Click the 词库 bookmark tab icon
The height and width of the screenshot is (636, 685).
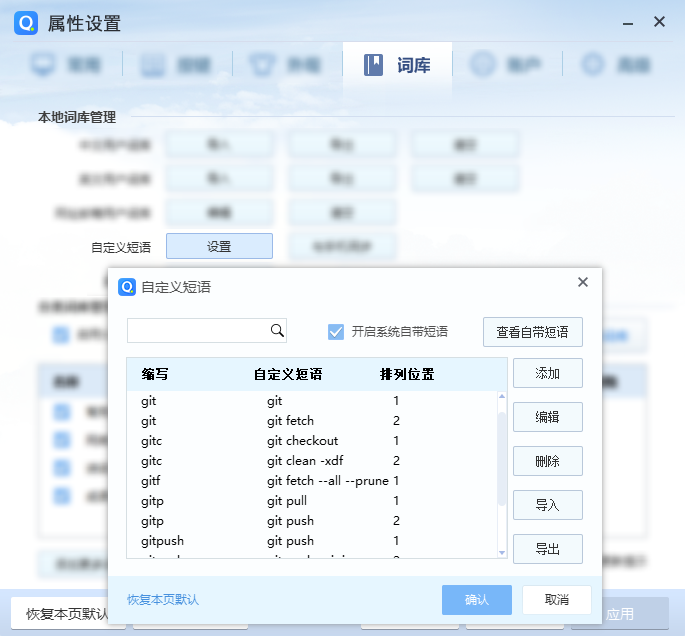373,65
